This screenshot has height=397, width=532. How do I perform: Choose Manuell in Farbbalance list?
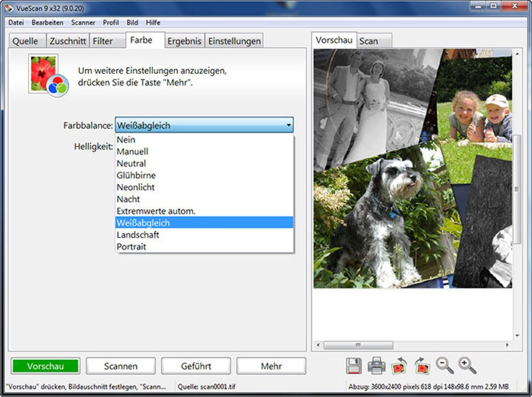click(204, 151)
